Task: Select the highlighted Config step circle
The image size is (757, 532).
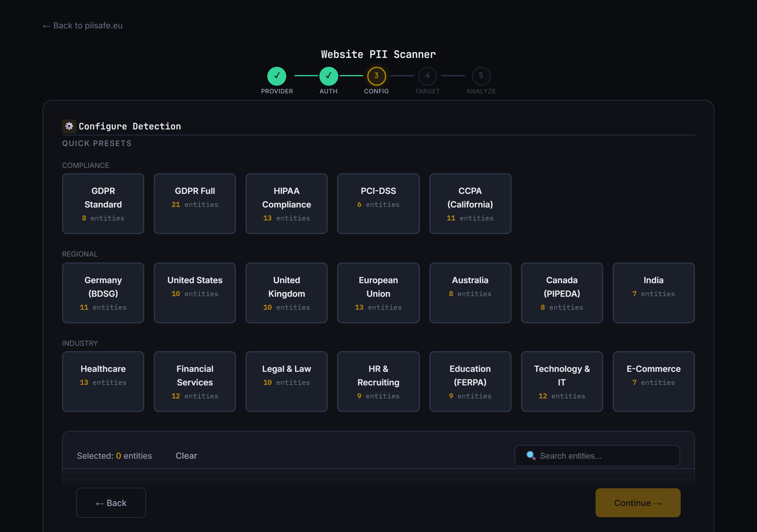Action: click(376, 76)
